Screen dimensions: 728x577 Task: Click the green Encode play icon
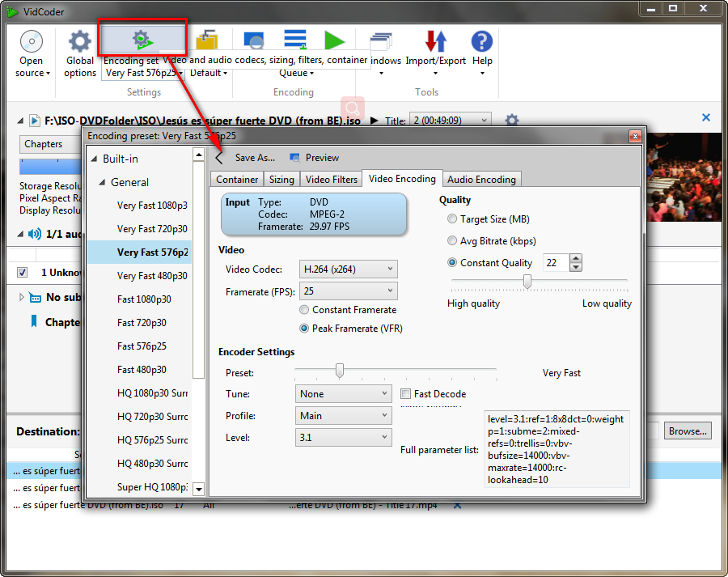335,40
